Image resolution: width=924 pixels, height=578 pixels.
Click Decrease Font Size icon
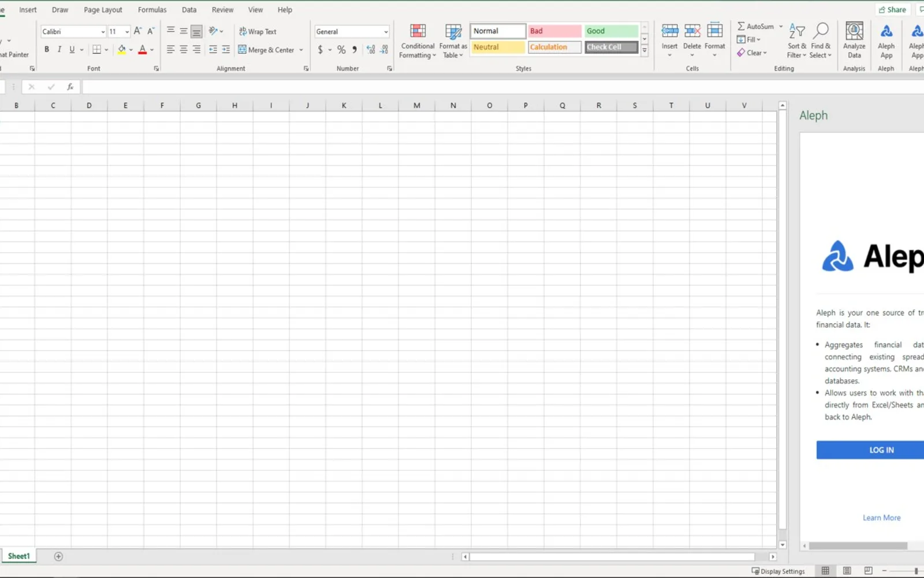tap(151, 31)
